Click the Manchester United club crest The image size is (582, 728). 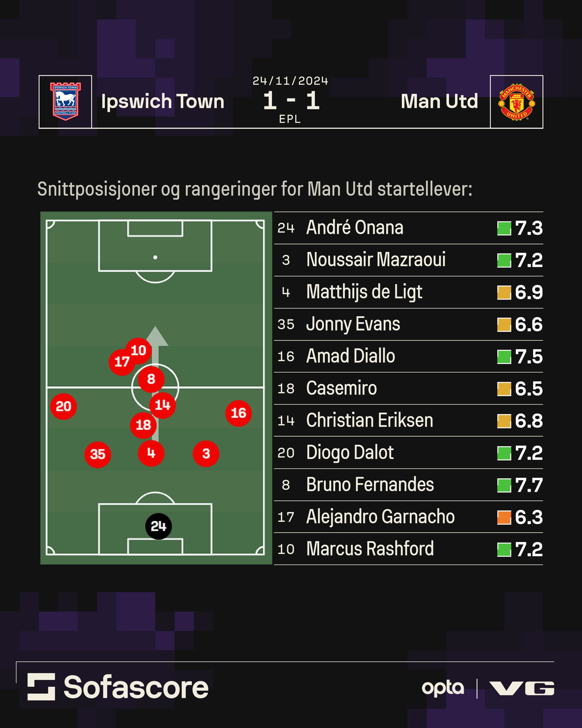[516, 102]
